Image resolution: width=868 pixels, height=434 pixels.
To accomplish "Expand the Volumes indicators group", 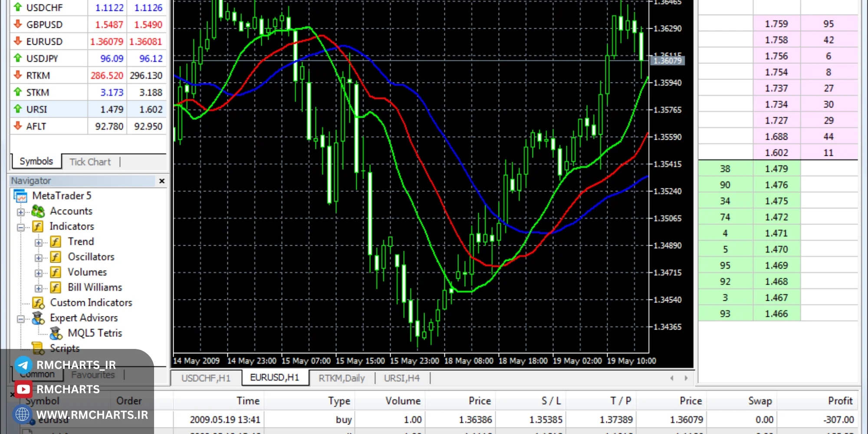I will click(x=38, y=273).
